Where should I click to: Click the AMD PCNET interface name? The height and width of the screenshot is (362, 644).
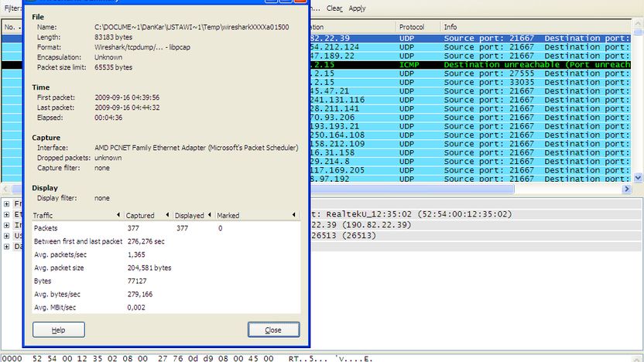(x=197, y=148)
